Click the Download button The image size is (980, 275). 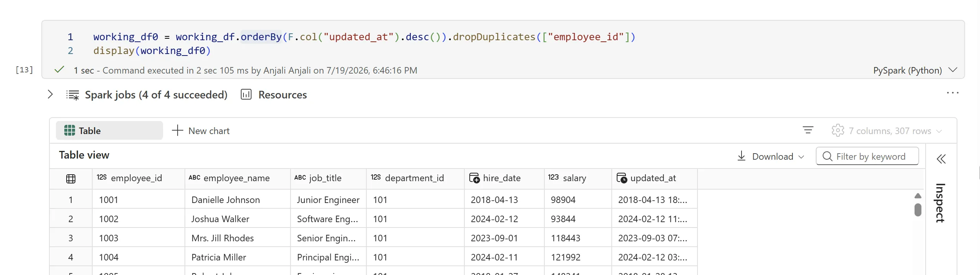[x=771, y=156]
